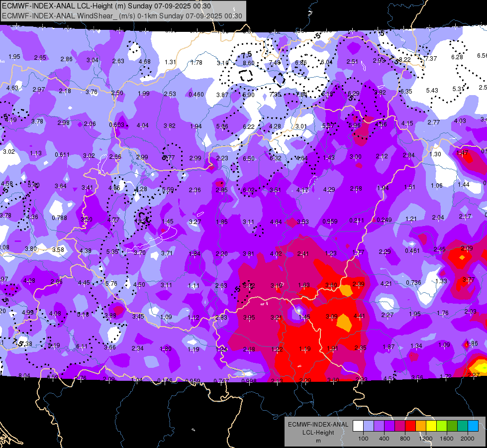Click the pale lavender legend swatch
This screenshot has width=487, height=448.
click(369, 426)
